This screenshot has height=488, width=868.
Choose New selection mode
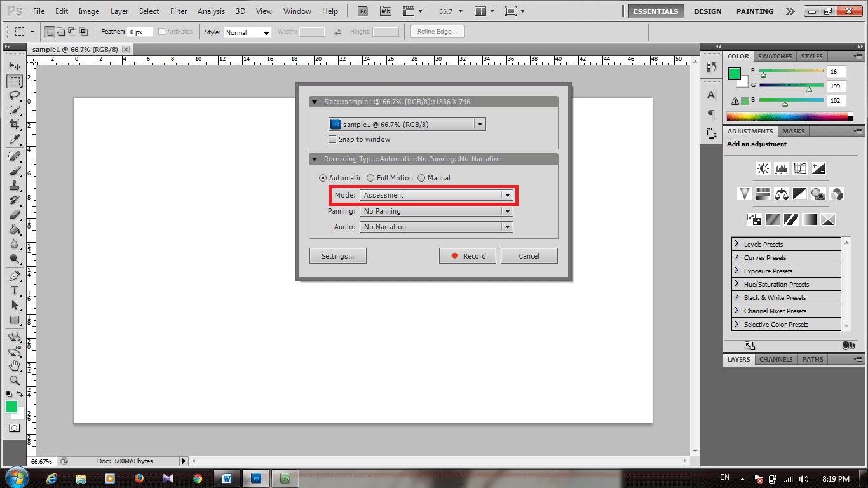50,32
